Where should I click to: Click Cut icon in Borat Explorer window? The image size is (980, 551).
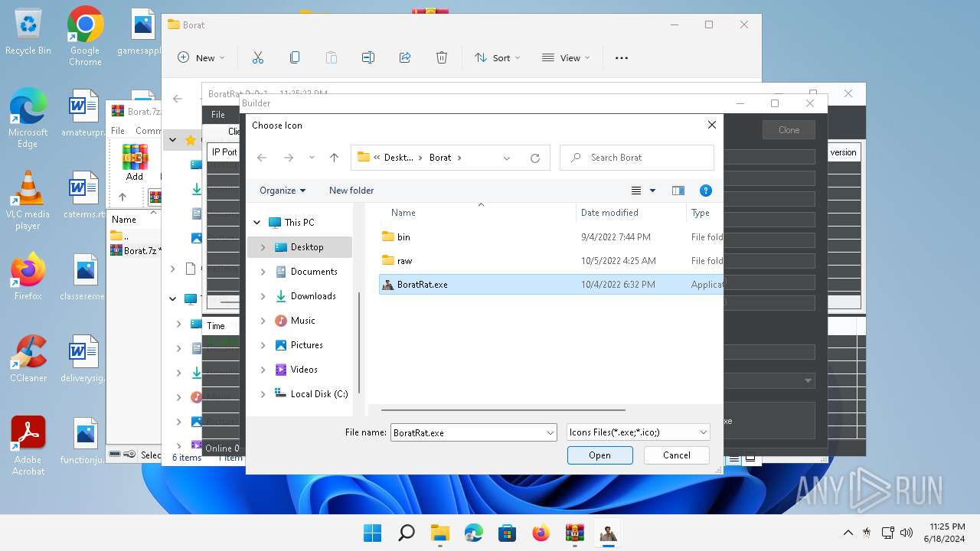point(258,57)
